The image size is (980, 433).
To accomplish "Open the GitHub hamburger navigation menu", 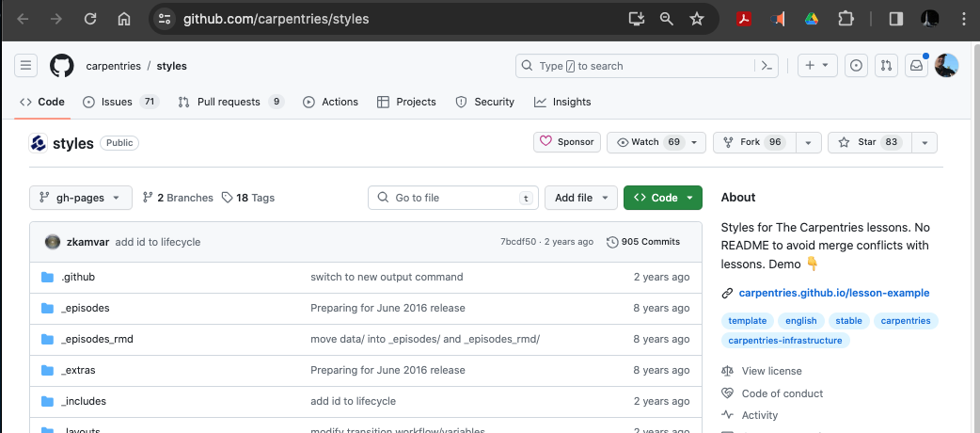I will (26, 66).
